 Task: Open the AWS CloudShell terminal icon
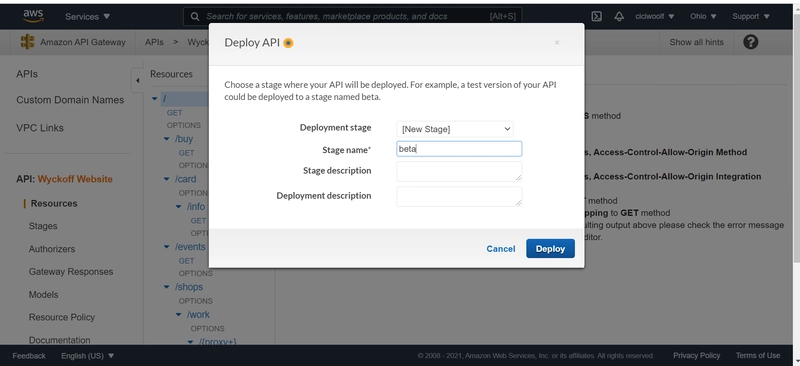[596, 16]
